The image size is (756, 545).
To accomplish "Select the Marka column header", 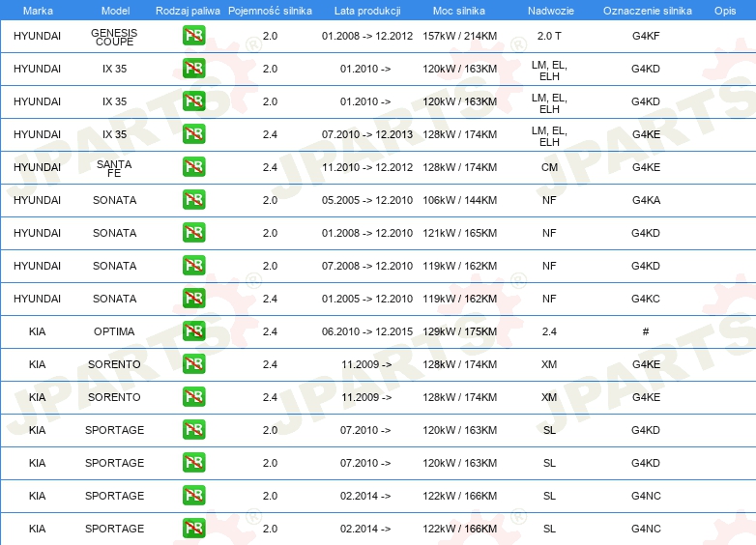I will pos(37,10).
